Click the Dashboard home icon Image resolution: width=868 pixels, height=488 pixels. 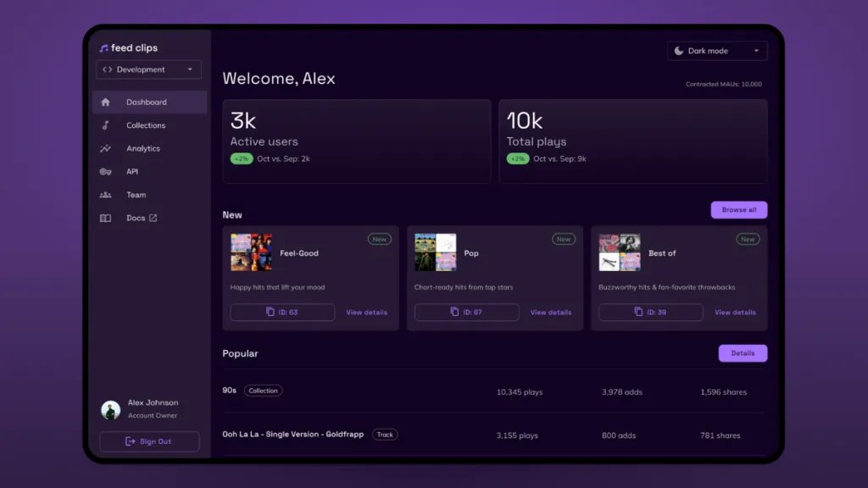coord(105,103)
